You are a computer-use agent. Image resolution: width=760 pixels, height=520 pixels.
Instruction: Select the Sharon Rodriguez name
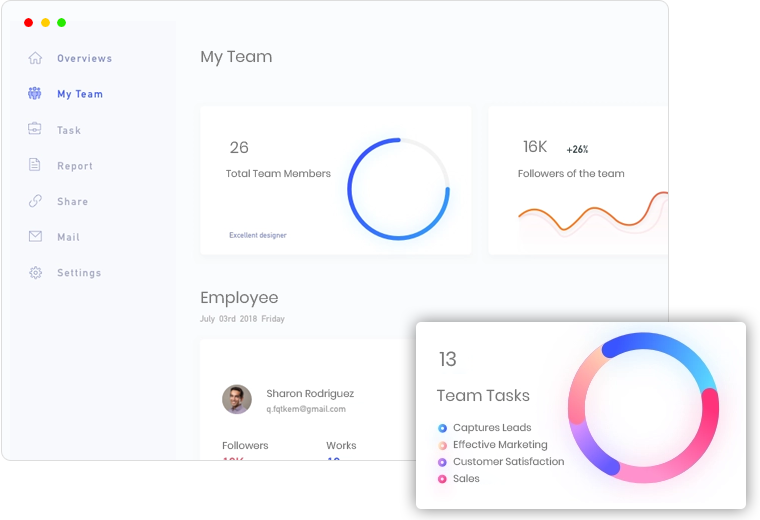tap(310, 394)
